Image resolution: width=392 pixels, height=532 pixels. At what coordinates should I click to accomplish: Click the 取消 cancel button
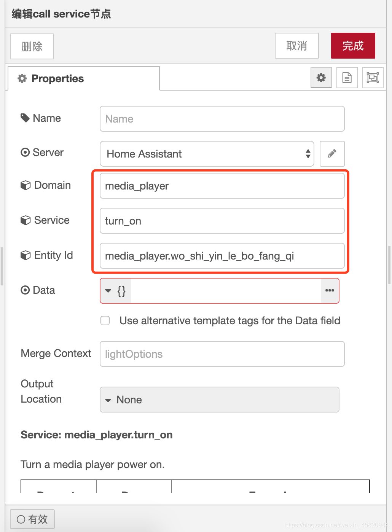(x=297, y=46)
